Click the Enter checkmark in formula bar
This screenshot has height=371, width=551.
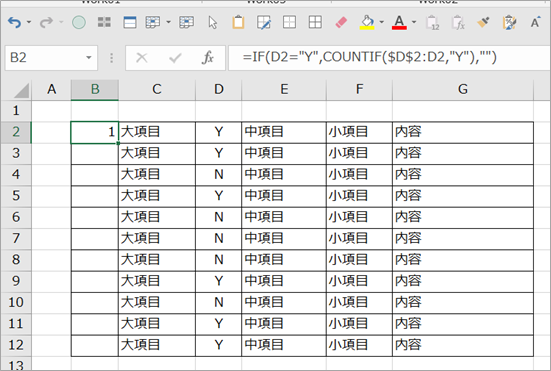(175, 58)
